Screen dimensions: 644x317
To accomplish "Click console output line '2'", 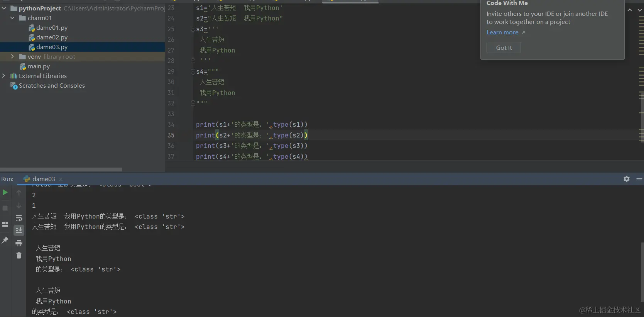I will click(34, 195).
